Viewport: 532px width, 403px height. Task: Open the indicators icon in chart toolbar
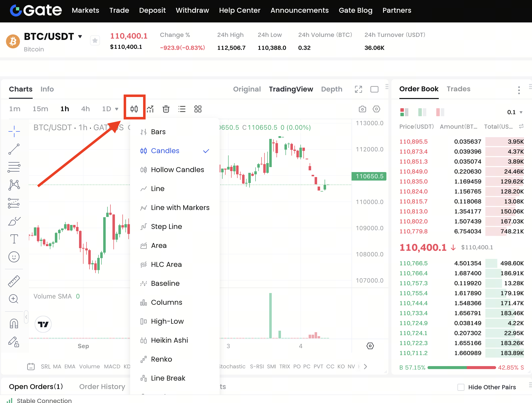click(x=150, y=109)
